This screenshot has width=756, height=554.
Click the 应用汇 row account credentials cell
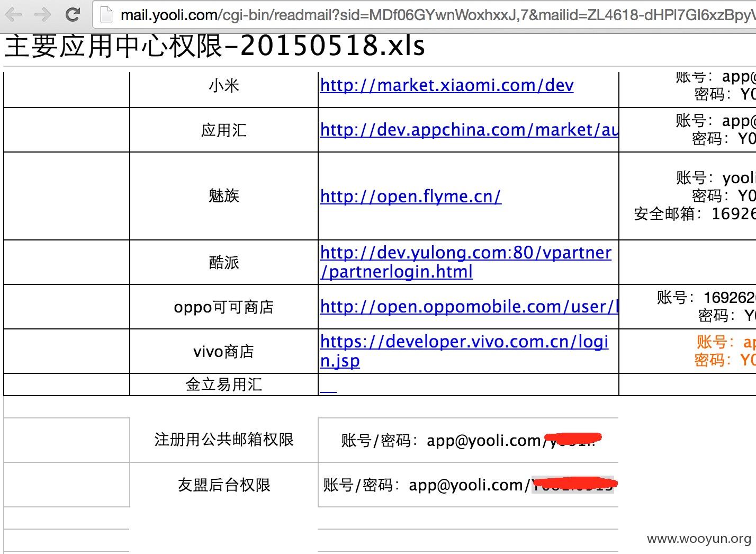click(688, 130)
